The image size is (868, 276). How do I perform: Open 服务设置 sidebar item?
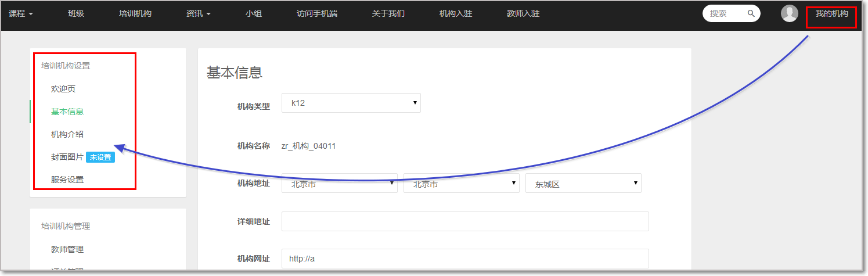pos(67,180)
